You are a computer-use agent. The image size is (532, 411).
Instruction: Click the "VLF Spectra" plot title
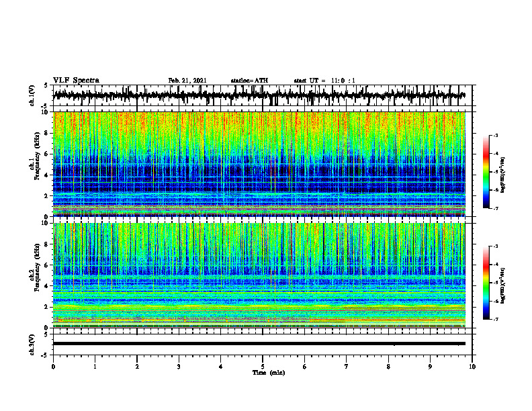coord(76,81)
